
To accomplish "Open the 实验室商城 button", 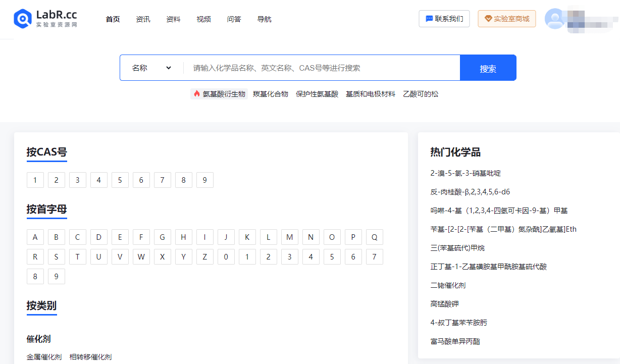I will [x=507, y=19].
